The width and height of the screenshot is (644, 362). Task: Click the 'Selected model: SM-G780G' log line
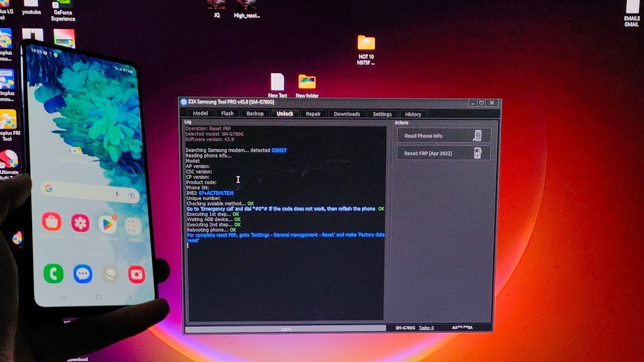pyautogui.click(x=214, y=134)
